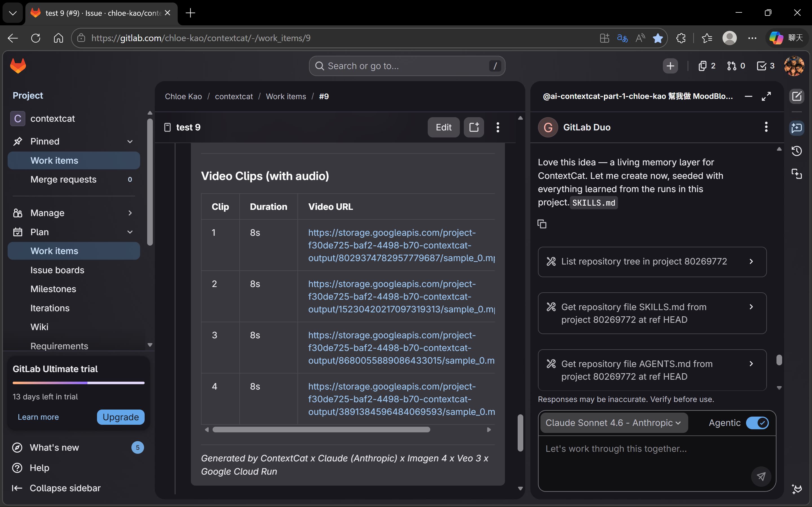Toggle the Agentic mode switch
Viewport: 812px width, 507px height.
757,423
